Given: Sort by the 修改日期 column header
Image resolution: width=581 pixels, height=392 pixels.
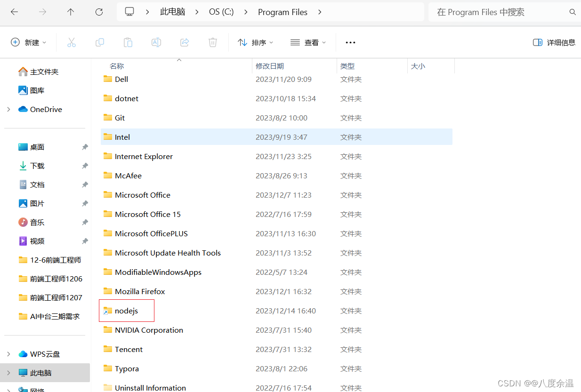Looking at the screenshot, I should [x=270, y=66].
